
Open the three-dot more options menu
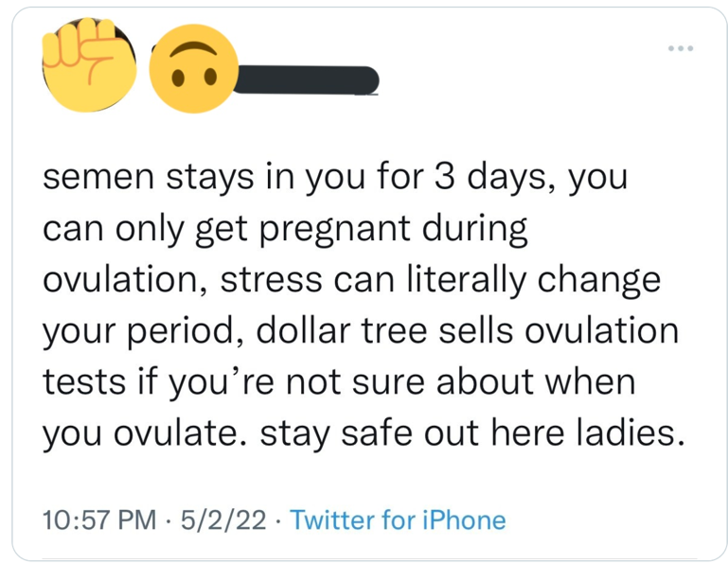(680, 47)
